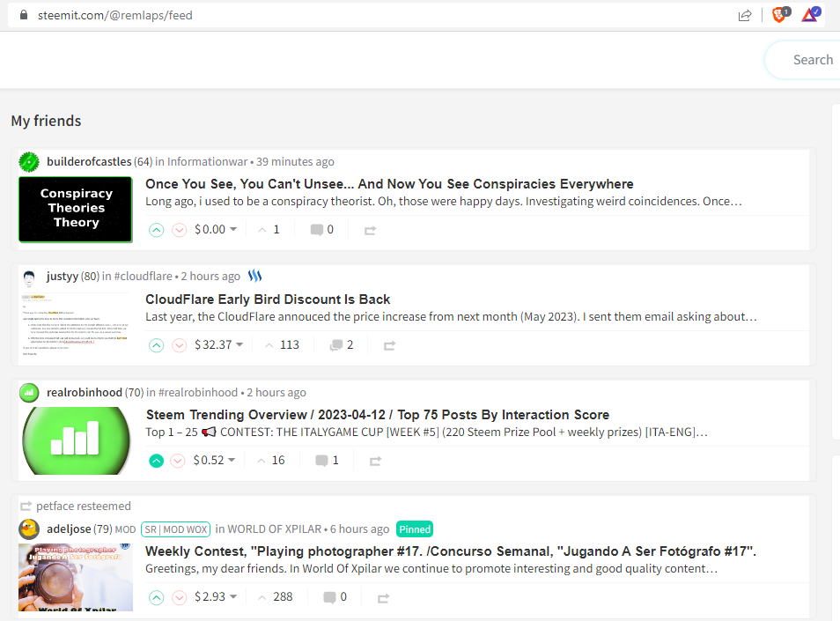Image resolution: width=840 pixels, height=621 pixels.
Task: Open the 'Long ago, i used to be' summary
Action: [x=444, y=201]
